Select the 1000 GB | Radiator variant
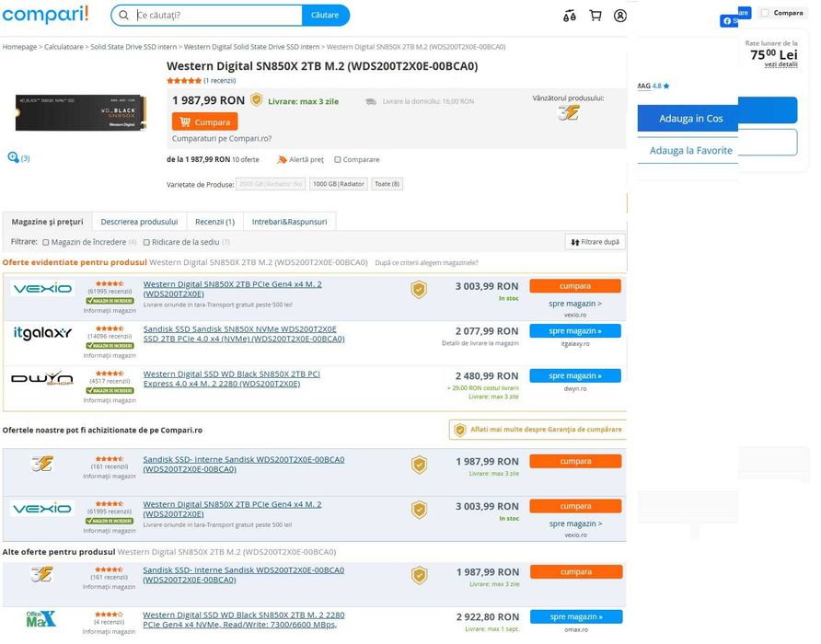This screenshot has height=644, width=821. tap(338, 184)
